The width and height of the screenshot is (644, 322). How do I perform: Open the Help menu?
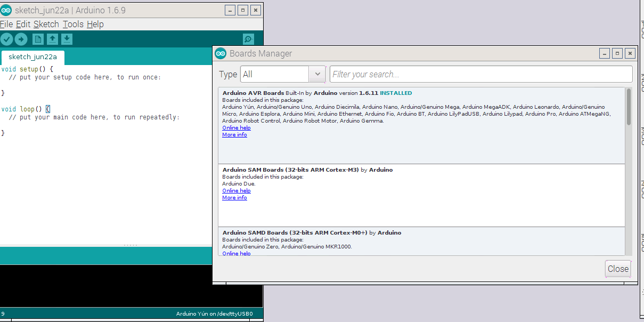(95, 24)
